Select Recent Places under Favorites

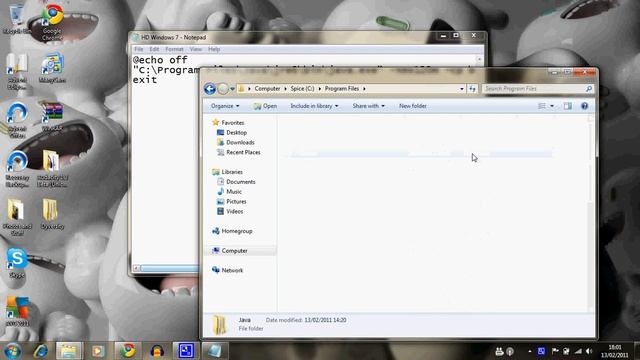[238, 152]
